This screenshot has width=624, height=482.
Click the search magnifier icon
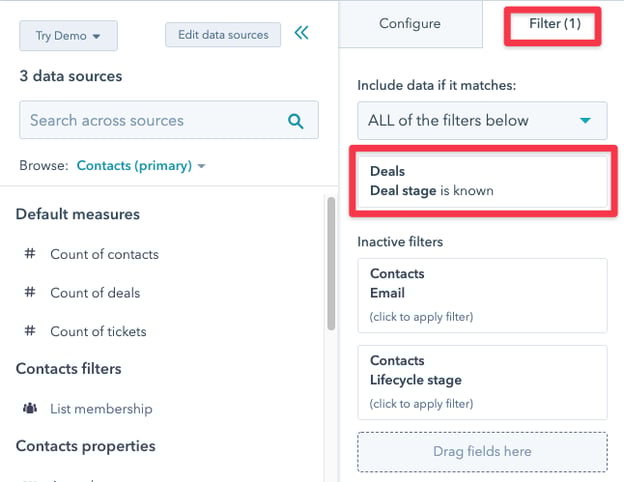tap(295, 121)
